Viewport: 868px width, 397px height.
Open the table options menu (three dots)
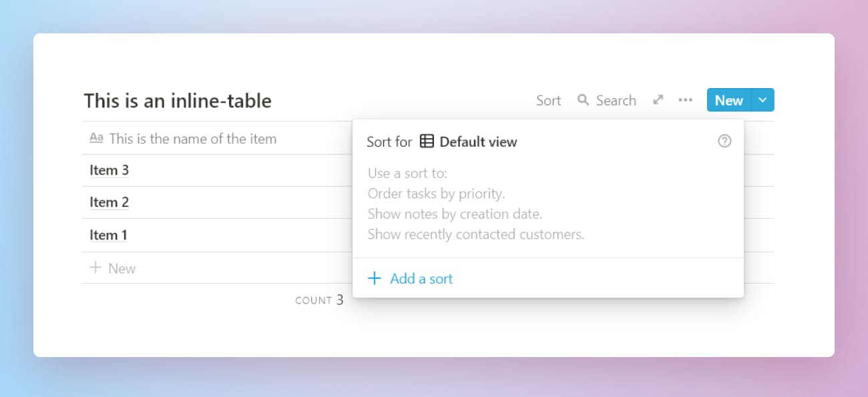(x=685, y=99)
